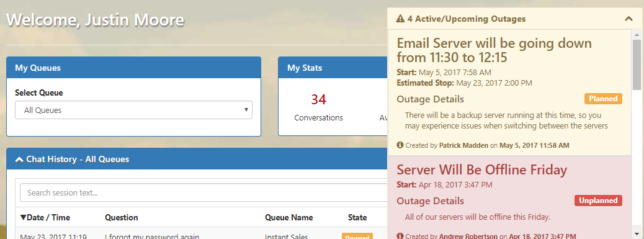Click the My Queues panel header

(x=133, y=68)
